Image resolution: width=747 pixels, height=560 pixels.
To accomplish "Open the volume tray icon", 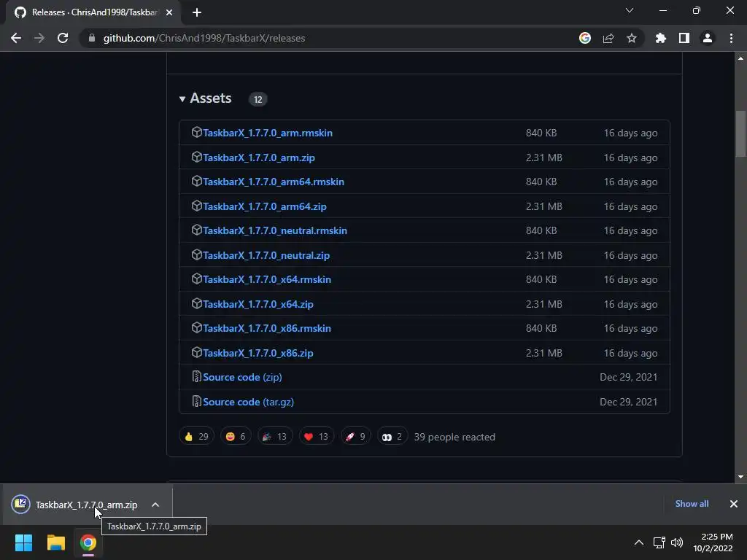I will tap(676, 542).
